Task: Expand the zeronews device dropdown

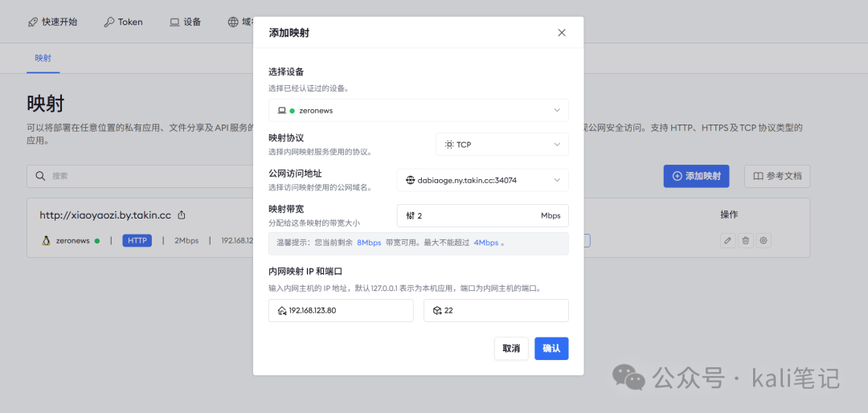Action: point(418,110)
